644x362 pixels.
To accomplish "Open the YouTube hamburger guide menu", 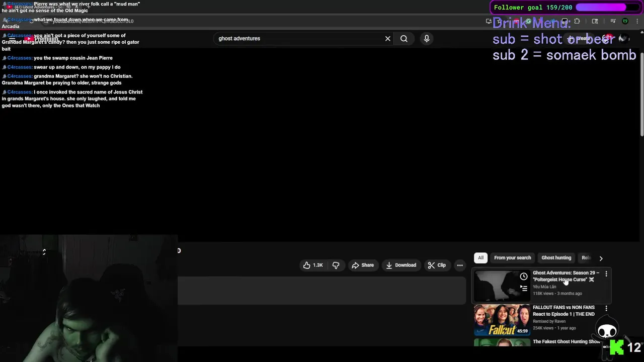I will click(x=13, y=39).
